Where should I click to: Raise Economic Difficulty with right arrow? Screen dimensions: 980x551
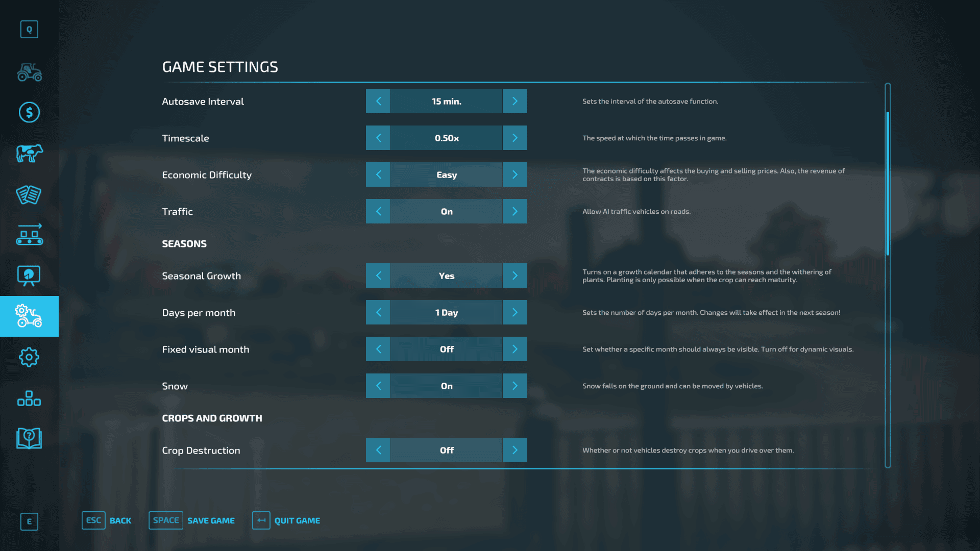coord(515,174)
